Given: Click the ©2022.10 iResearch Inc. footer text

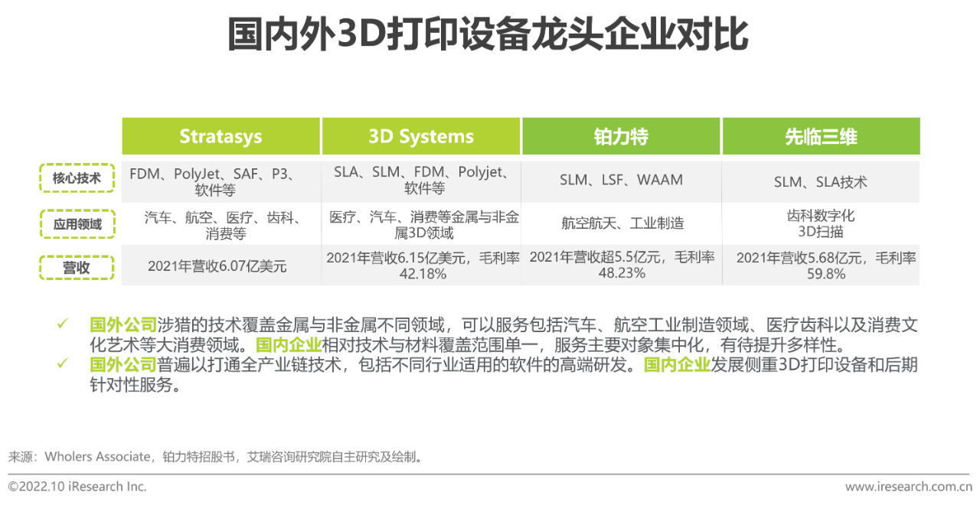Looking at the screenshot, I should click(77, 487).
